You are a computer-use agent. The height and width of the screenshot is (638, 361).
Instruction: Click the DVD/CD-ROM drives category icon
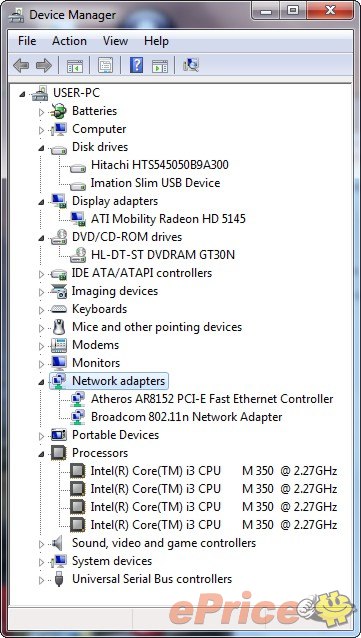(59, 237)
